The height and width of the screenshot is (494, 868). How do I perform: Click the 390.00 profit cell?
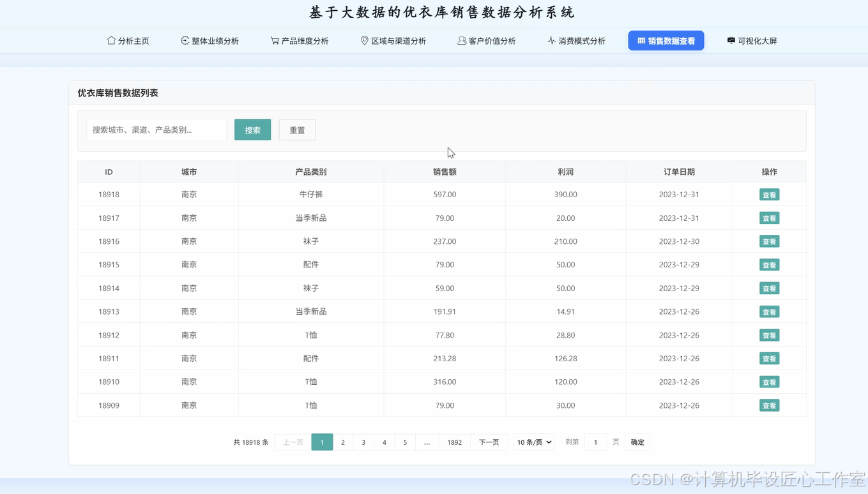[x=566, y=195]
